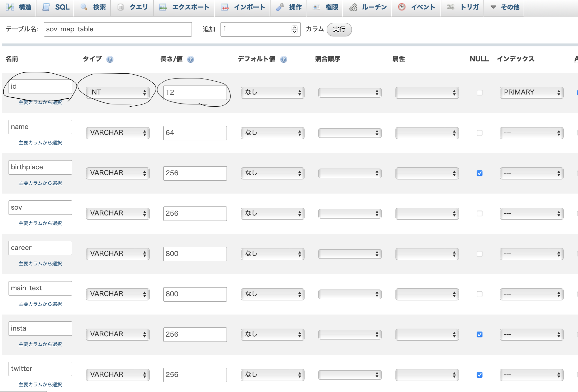Click the インポート tab icon
Image resolution: width=578 pixels, height=392 pixels.
[x=225, y=7]
